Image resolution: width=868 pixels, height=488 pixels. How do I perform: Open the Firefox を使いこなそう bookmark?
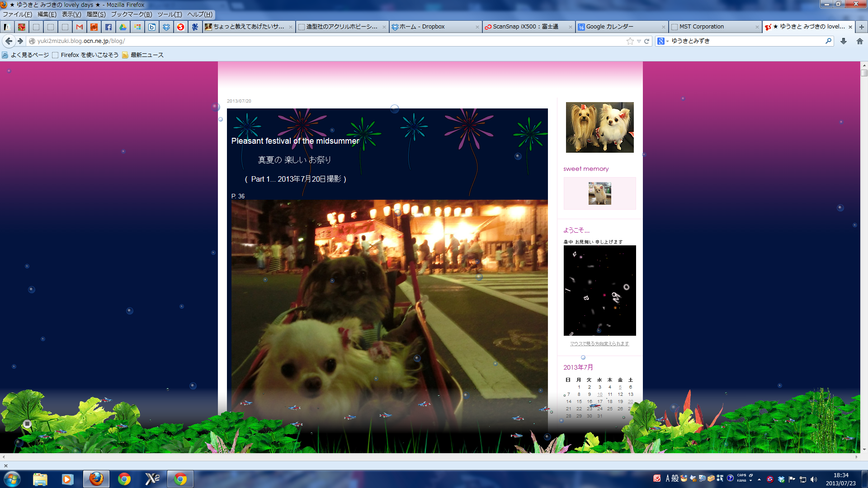tap(85, 55)
